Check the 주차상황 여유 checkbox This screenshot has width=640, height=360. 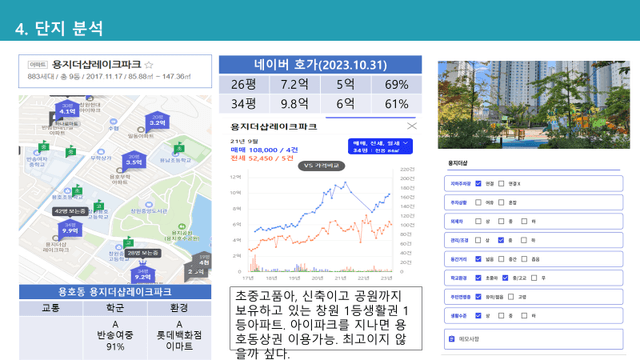point(478,202)
